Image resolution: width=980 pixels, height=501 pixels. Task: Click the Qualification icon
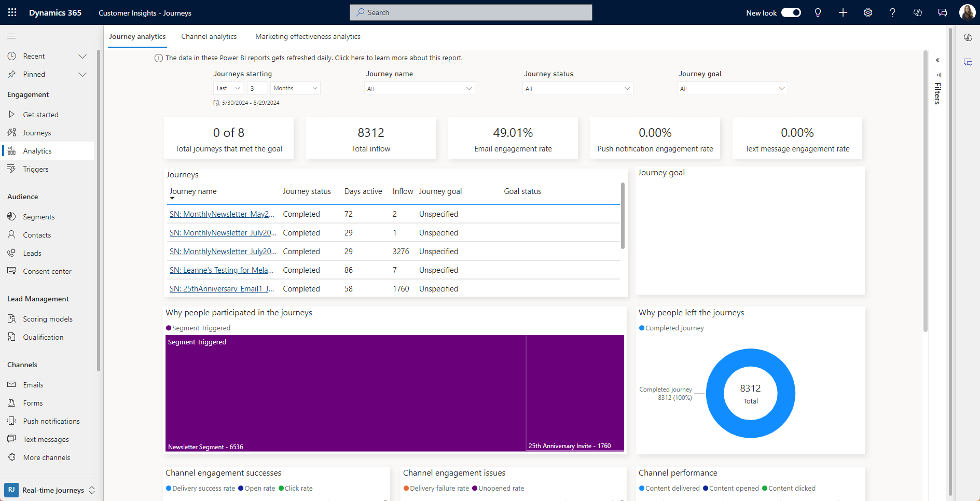(x=11, y=337)
